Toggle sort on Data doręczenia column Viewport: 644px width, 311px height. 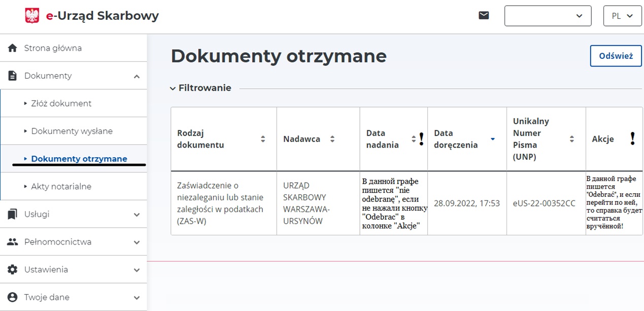[x=492, y=139]
